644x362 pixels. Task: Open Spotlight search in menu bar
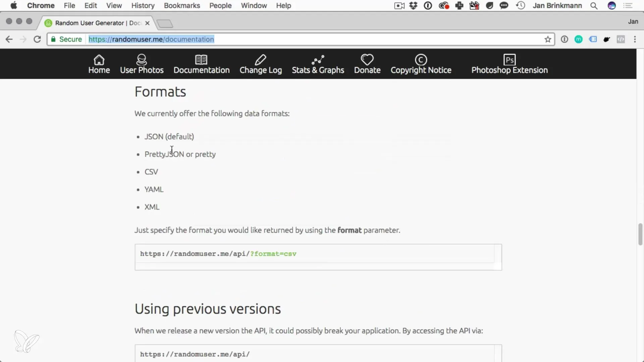coord(594,6)
